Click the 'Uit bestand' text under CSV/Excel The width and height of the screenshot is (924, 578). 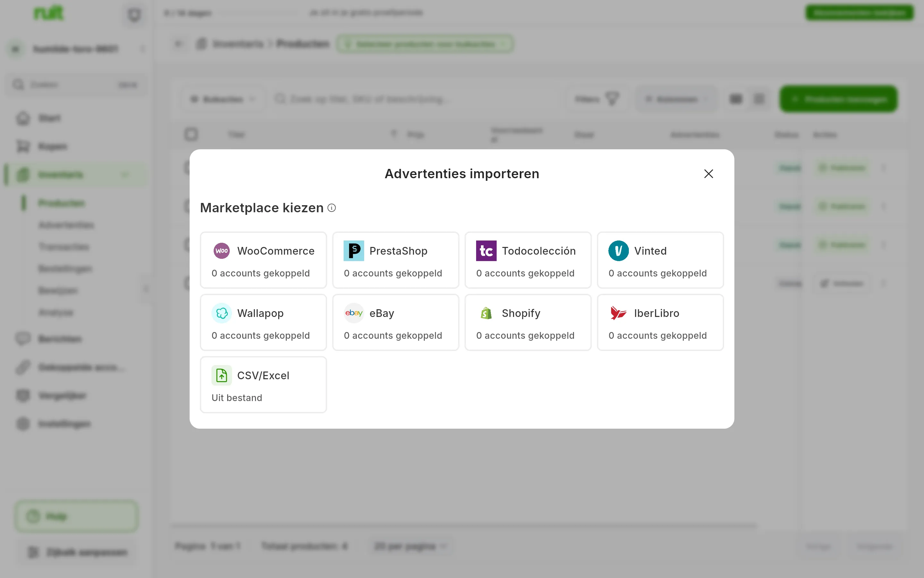click(237, 398)
